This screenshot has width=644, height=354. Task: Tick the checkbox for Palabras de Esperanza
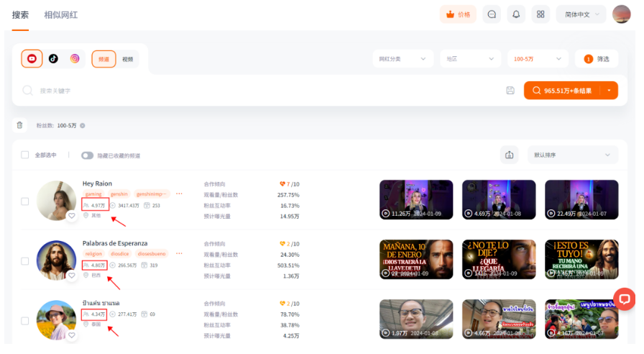(x=25, y=261)
